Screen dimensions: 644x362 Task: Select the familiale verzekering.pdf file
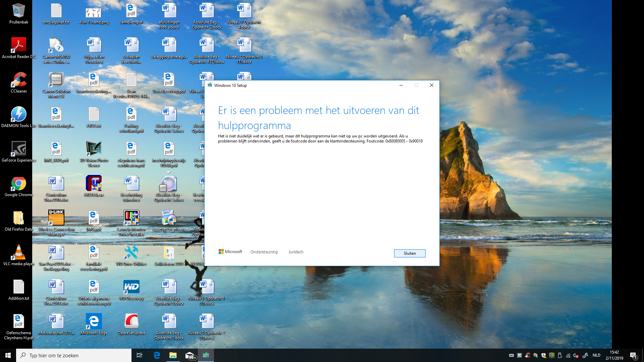[x=94, y=258]
